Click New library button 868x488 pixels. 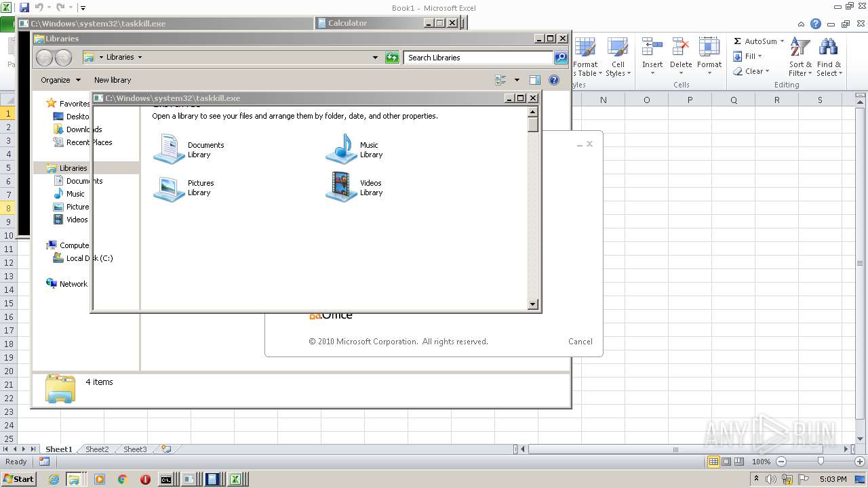(x=113, y=80)
